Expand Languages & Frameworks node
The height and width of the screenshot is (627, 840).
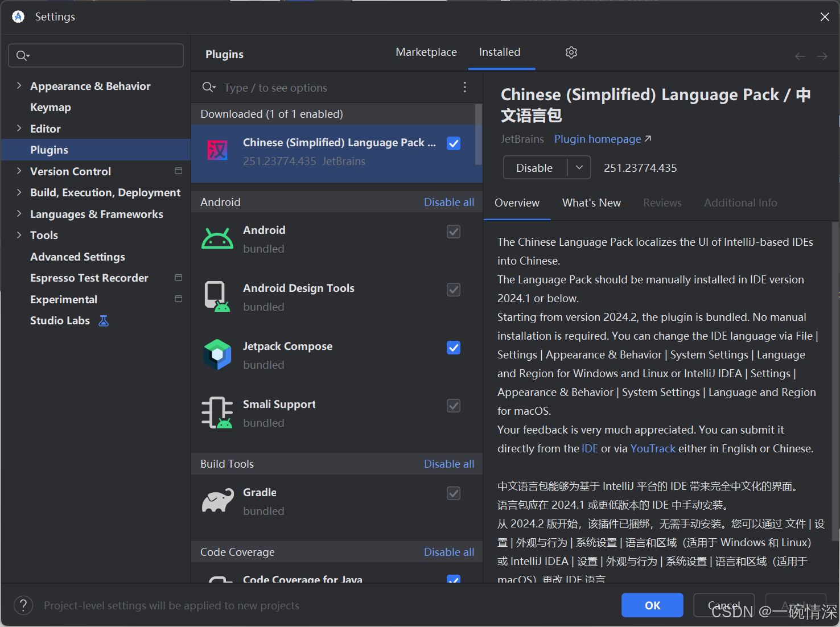tap(19, 213)
